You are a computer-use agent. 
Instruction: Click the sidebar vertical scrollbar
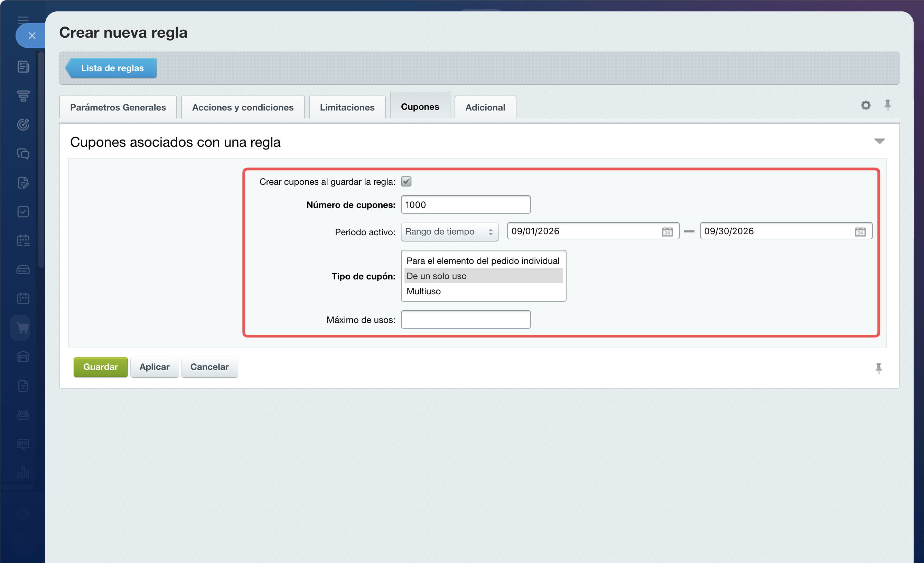pos(41,159)
